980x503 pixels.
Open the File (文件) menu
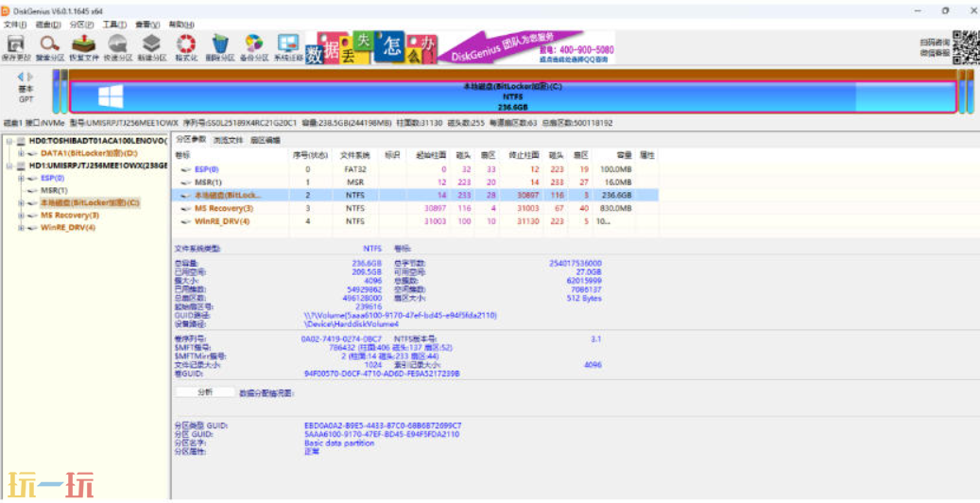[15, 25]
